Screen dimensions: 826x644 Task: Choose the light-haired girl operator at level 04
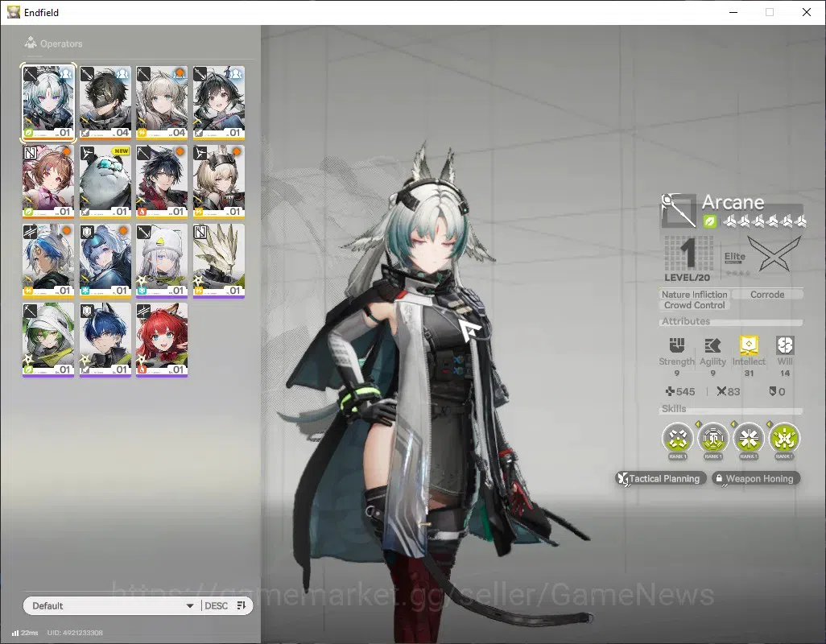point(162,103)
